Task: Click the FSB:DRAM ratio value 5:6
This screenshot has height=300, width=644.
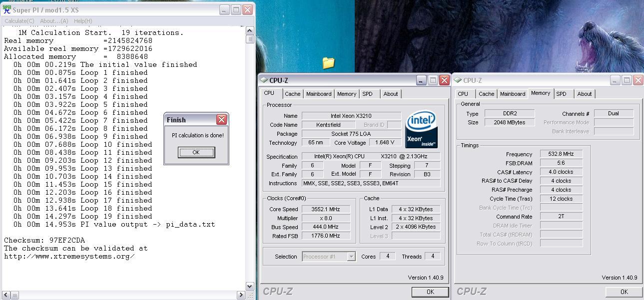Action: (561, 163)
